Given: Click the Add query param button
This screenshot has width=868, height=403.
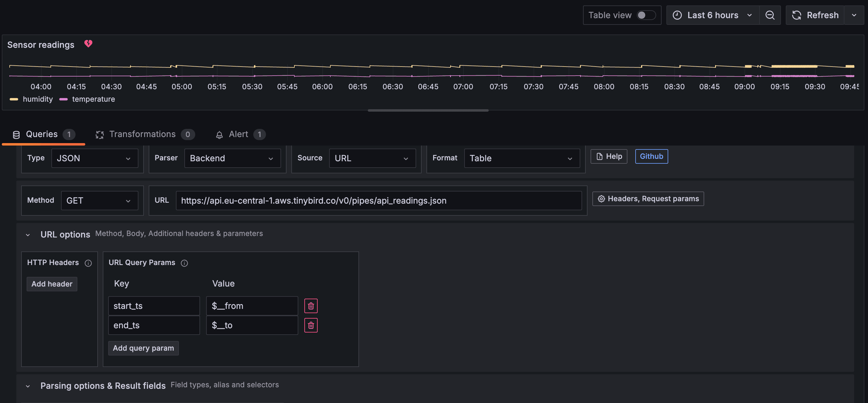Looking at the screenshot, I should coord(143,348).
